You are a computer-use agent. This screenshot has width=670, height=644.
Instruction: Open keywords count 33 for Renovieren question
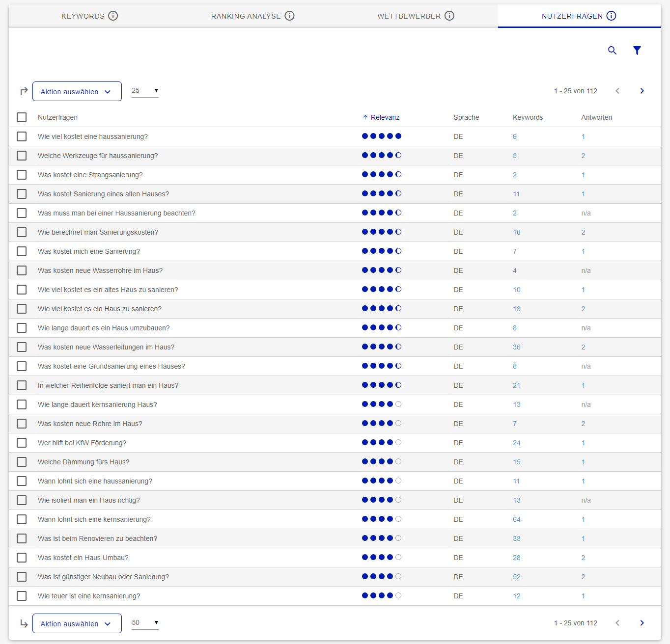pos(517,538)
